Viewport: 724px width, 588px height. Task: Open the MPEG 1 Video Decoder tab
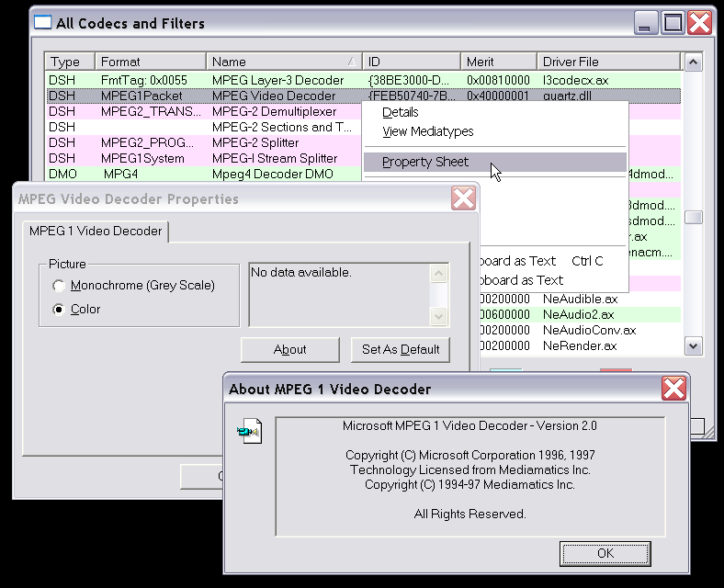coord(96,232)
